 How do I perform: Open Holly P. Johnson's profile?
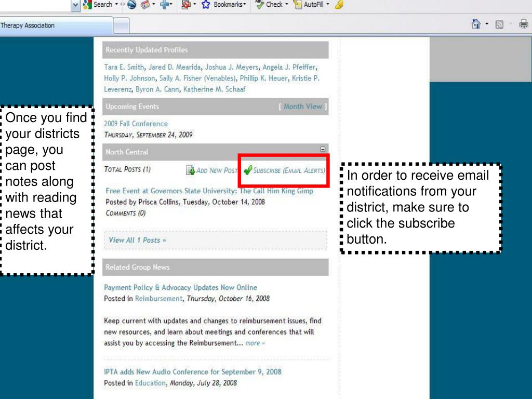coord(129,78)
